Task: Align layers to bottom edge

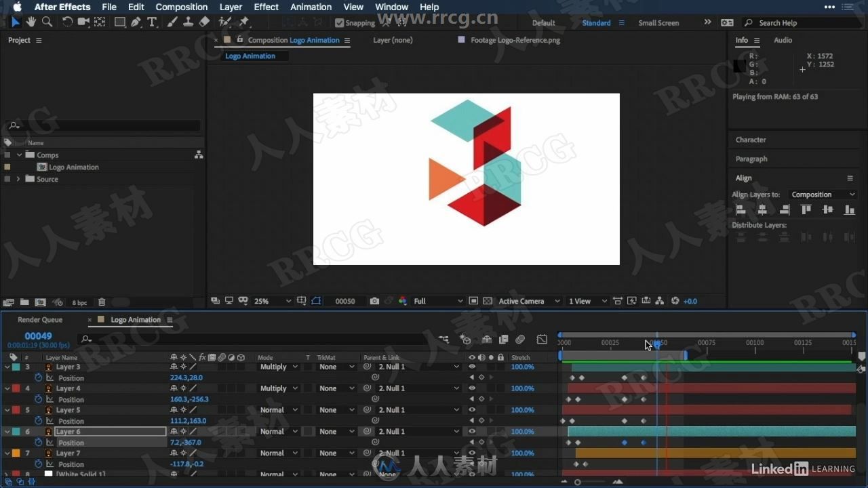Action: click(x=849, y=210)
